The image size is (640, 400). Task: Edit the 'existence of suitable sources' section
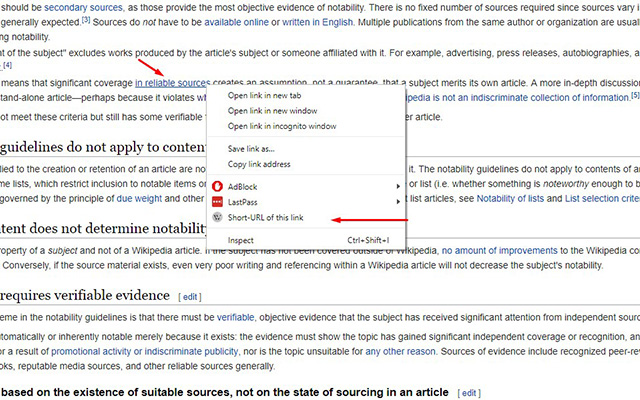pyautogui.click(x=469, y=393)
